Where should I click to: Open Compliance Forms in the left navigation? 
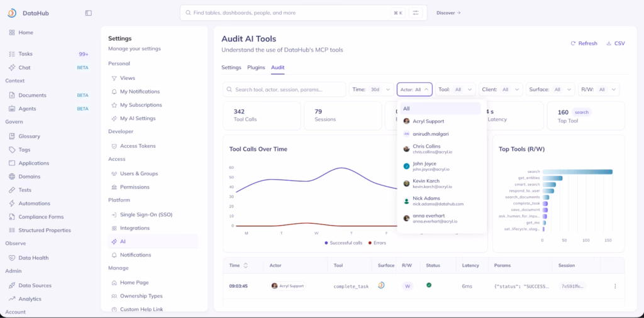tap(41, 217)
